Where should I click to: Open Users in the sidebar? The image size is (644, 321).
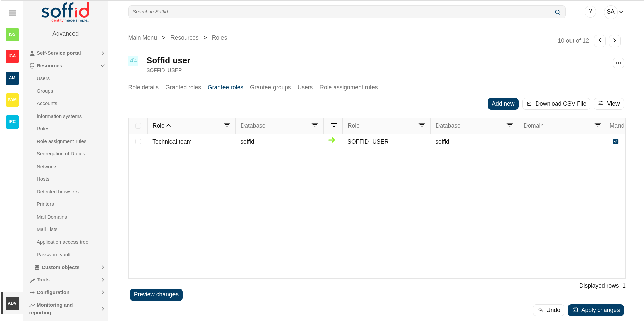[x=43, y=78]
